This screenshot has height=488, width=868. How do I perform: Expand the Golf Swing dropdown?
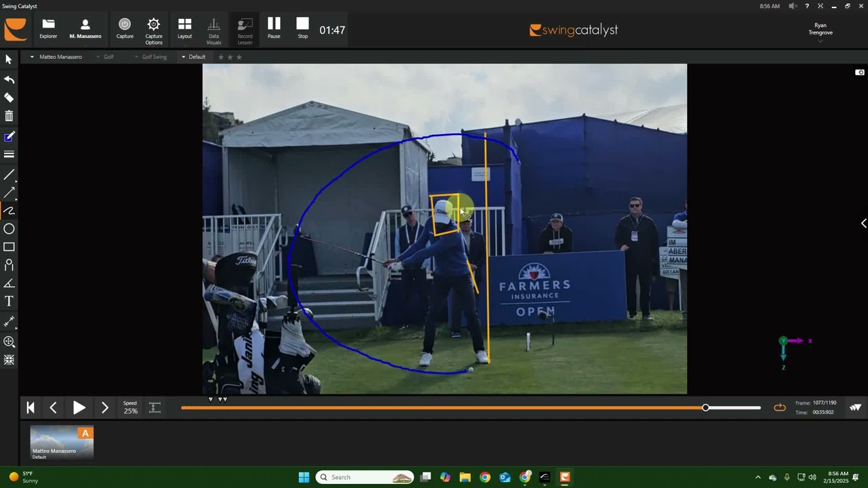click(x=151, y=57)
